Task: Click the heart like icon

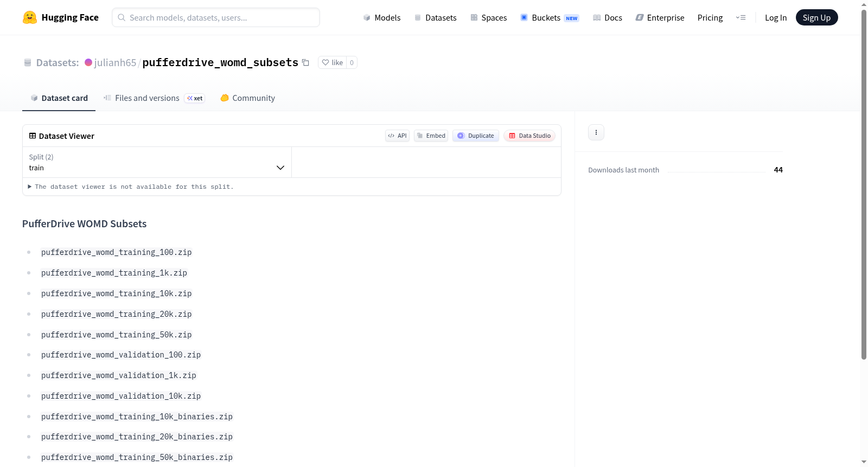Action: 325,62
